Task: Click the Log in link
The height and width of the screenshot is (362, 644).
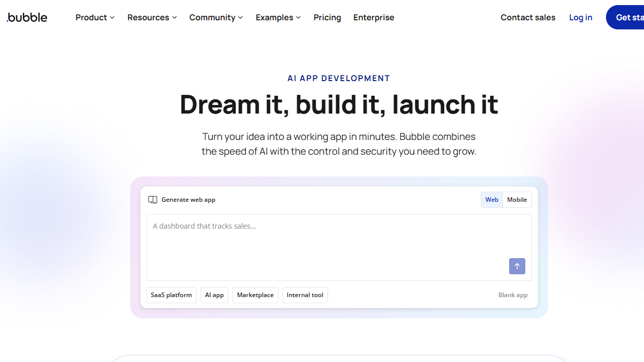Action: 580,17
